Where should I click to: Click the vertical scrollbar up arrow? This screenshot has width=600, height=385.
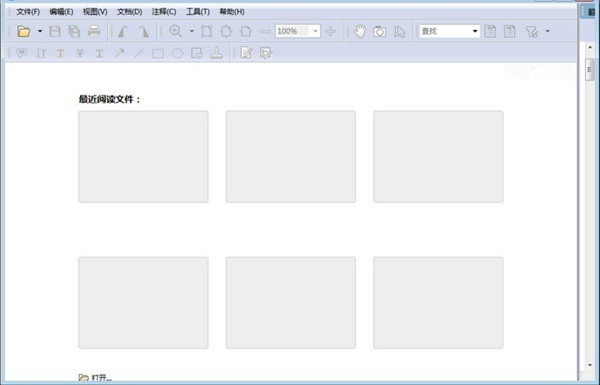pyautogui.click(x=590, y=48)
